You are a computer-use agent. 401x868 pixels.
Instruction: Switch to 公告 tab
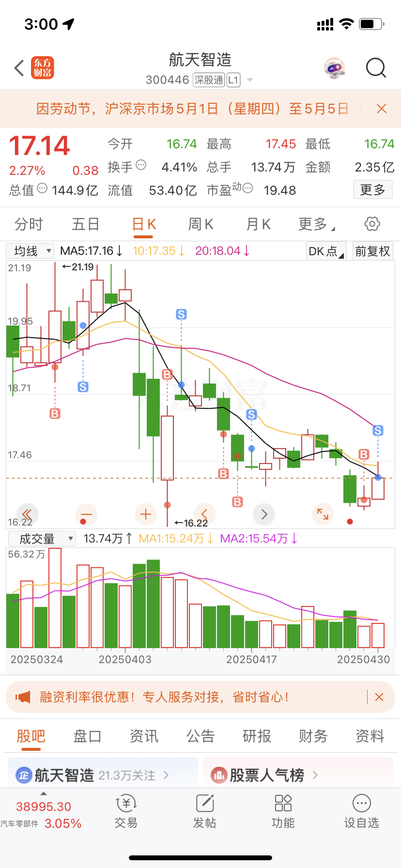click(200, 736)
